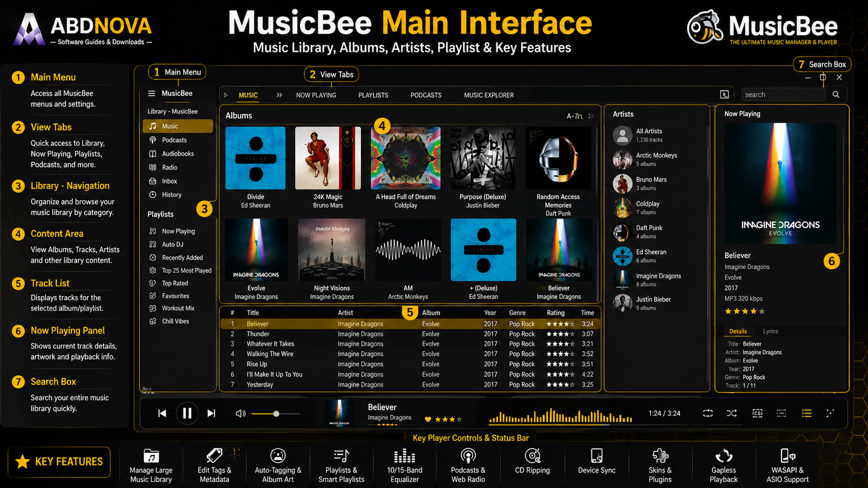Open the Podcasts sidebar icon
Viewport: 868px width, 488px height.
coord(153,140)
